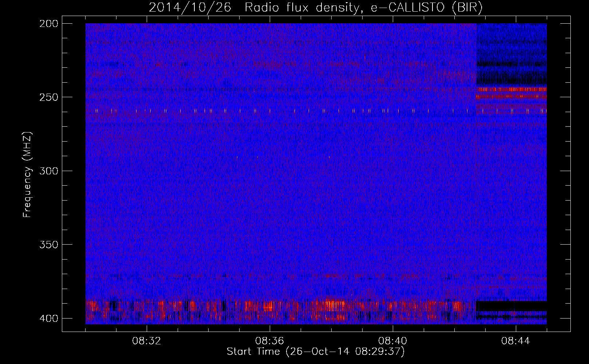Click the 200 frequency tick label
Screen dimensions: 589x364
click(48, 24)
